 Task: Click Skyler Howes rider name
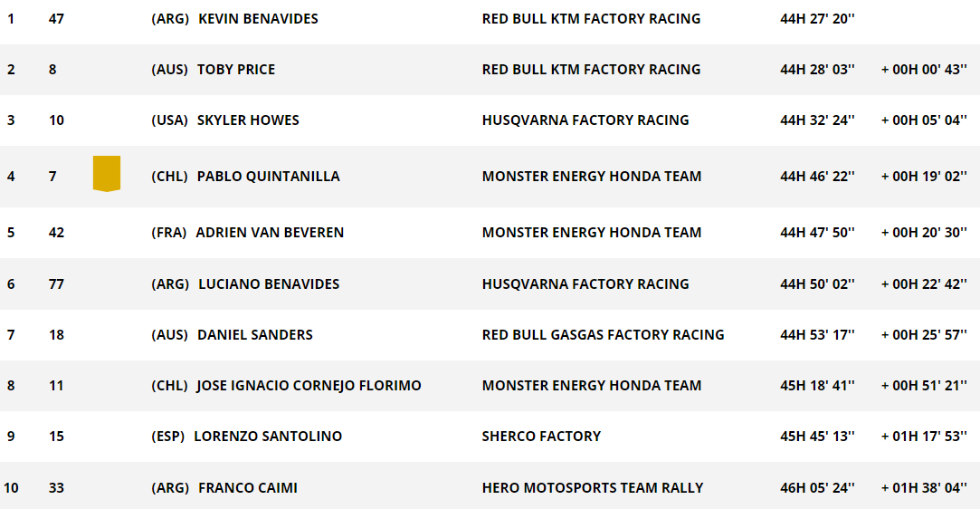(x=248, y=120)
